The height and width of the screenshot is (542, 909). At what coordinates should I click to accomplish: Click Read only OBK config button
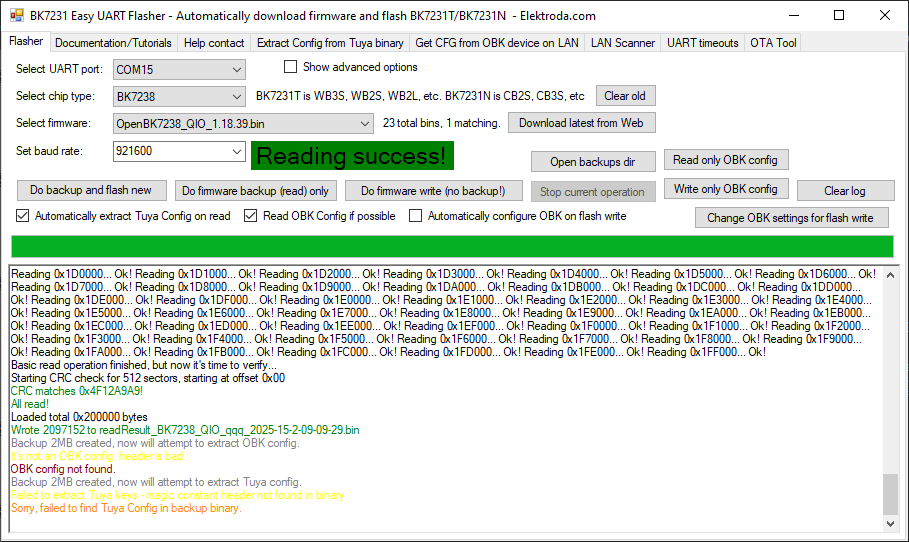tap(726, 159)
